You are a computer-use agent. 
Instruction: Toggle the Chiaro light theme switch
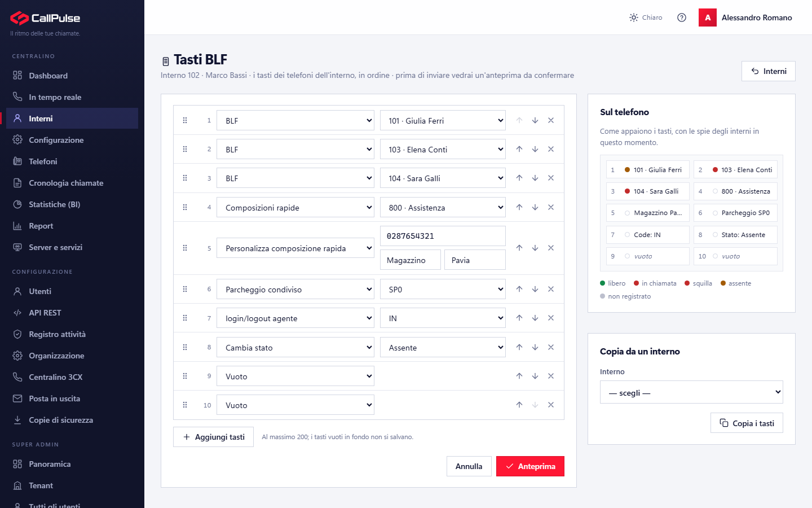click(x=646, y=17)
